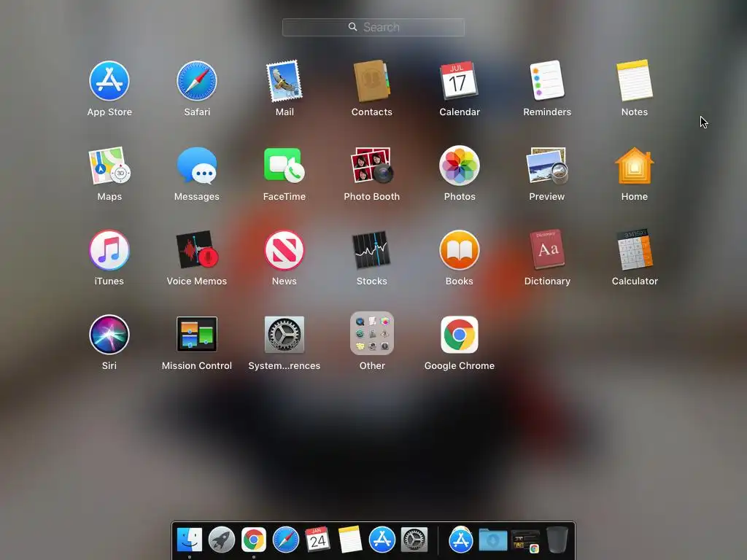
Task: Open the Trash in the Dock
Action: 557,540
